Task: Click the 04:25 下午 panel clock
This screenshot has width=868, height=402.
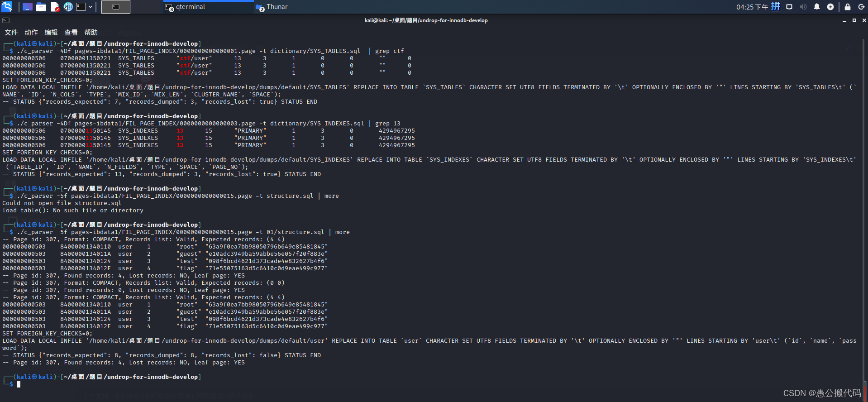Action: (752, 7)
